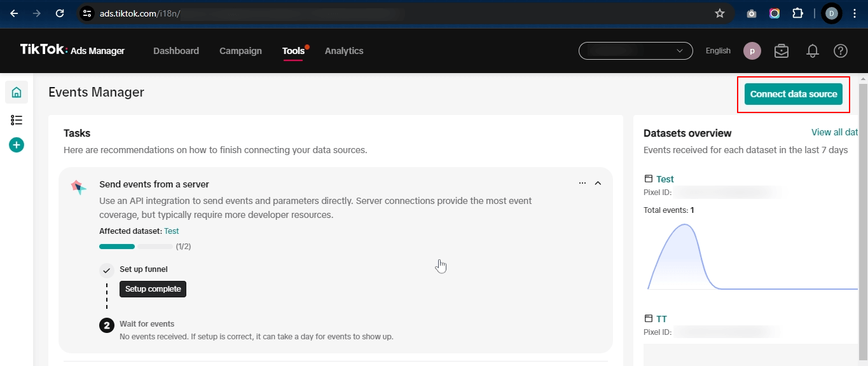Image resolution: width=868 pixels, height=366 pixels.
Task: Open the Campaign menu
Action: point(240,51)
